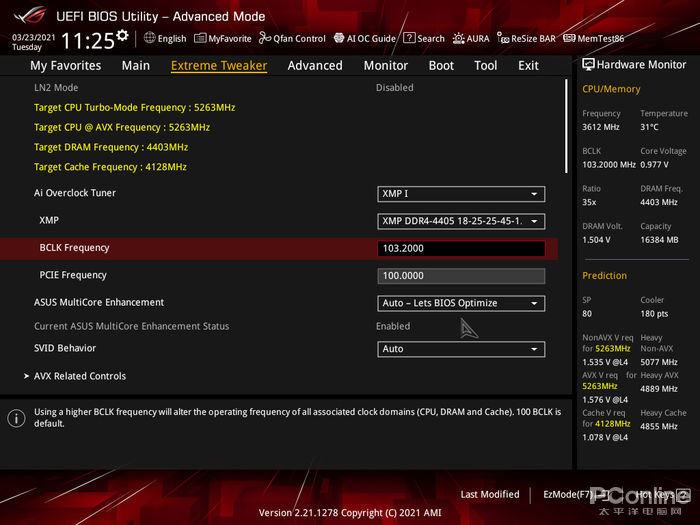Go to the Exit tab
The width and height of the screenshot is (700, 525).
(528, 66)
